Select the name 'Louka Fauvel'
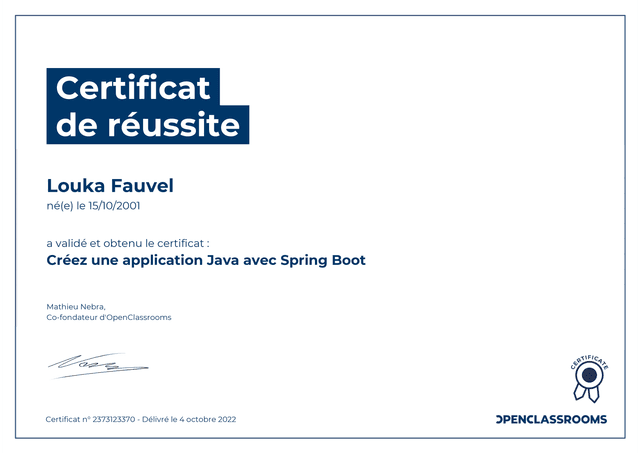Image resolution: width=640 pixels, height=453 pixels. coord(110,186)
